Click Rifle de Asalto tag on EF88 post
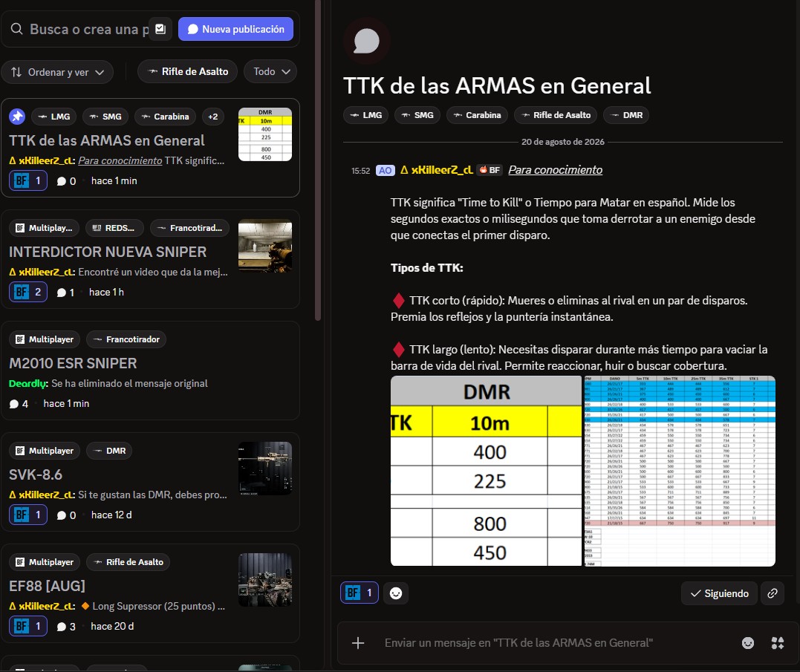This screenshot has width=800, height=672. tap(128, 562)
